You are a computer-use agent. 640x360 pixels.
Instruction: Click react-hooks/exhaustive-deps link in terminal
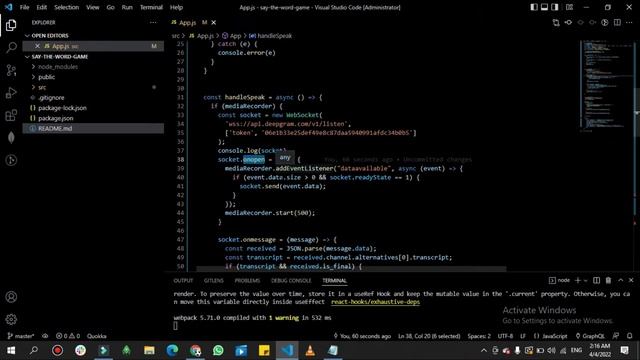(x=376, y=302)
